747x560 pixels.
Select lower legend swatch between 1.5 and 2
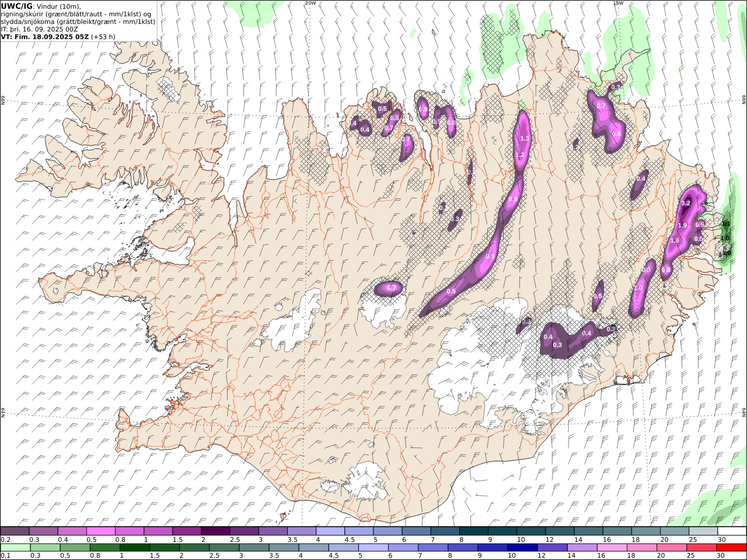[165, 547]
